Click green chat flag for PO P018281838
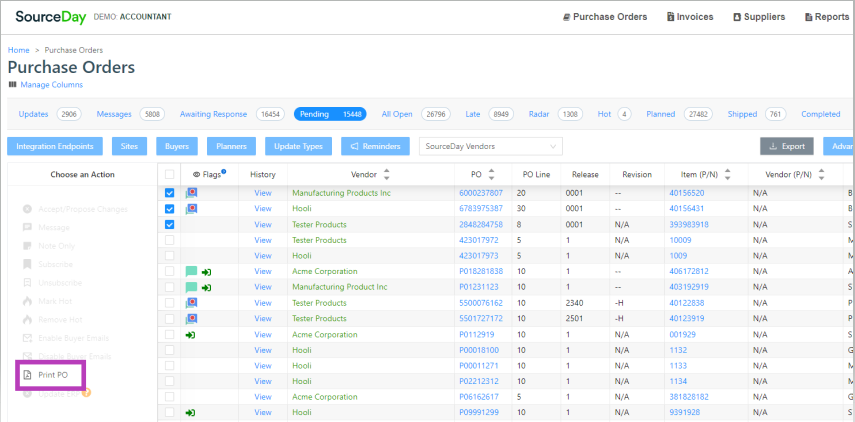The width and height of the screenshot is (855, 422). (x=191, y=271)
